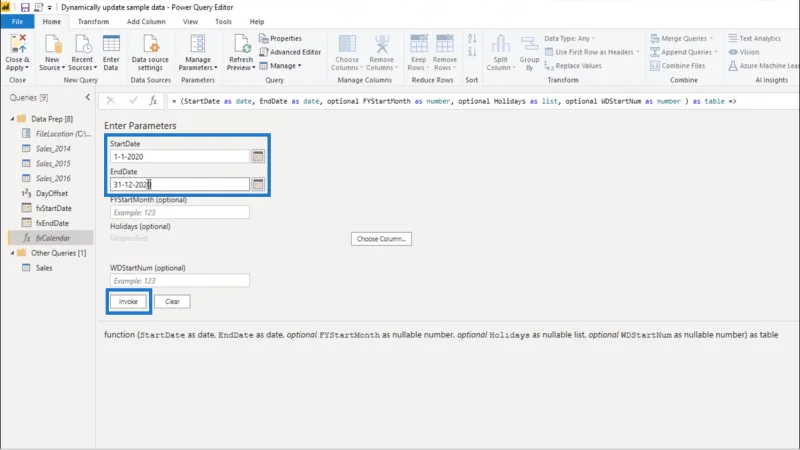Click the Enter Data icon
The height and width of the screenshot is (450, 800).
tap(111, 44)
